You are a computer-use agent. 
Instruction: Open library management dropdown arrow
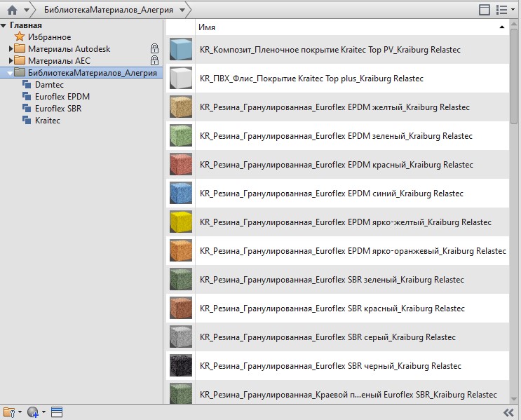coord(20,412)
